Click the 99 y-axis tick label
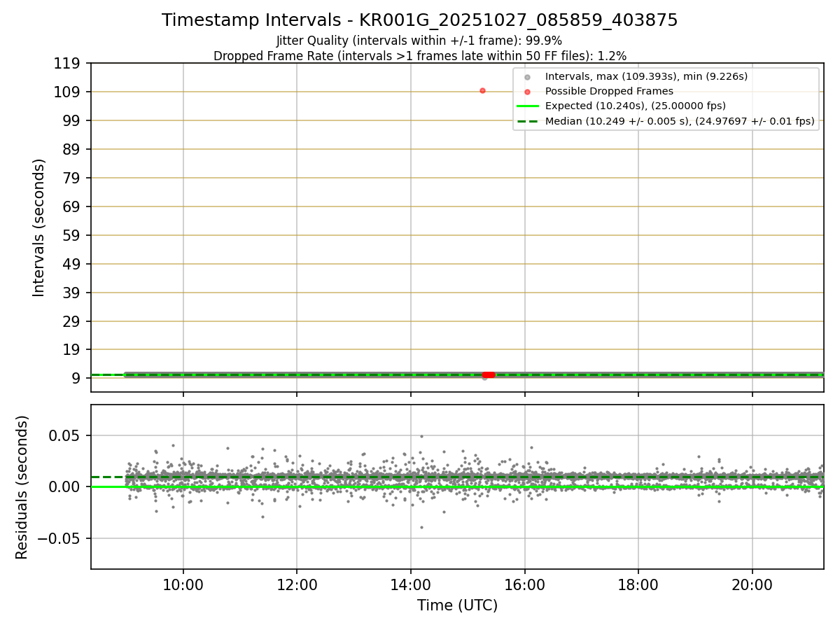Viewport: 840px width, 630px height. click(73, 121)
